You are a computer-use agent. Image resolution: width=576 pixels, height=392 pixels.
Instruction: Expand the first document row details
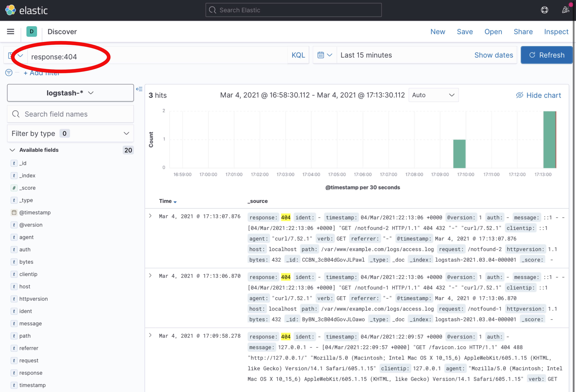[x=150, y=216]
